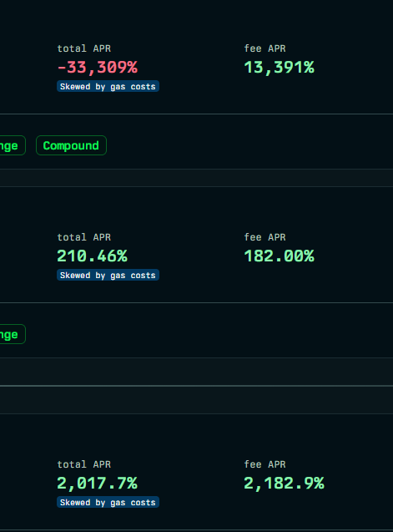Click 'Skewed by gas costs' badge under 210.46%

tap(108, 275)
